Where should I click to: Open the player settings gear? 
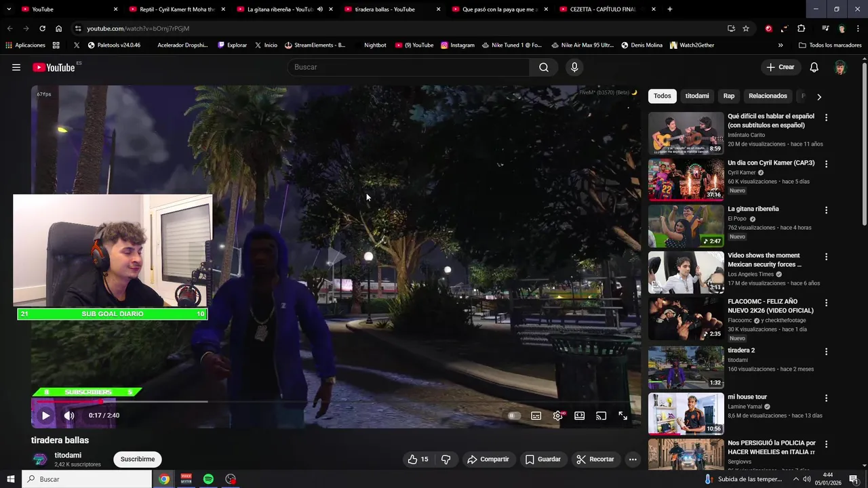(558, 415)
